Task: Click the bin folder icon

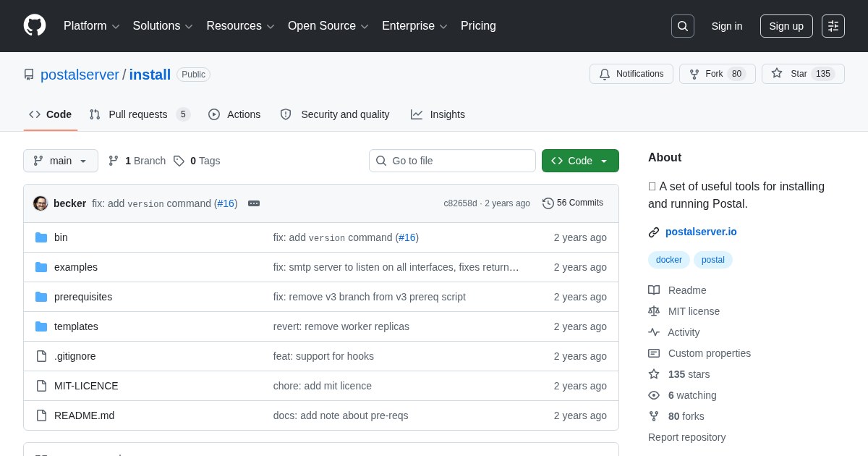Action: [x=41, y=237]
